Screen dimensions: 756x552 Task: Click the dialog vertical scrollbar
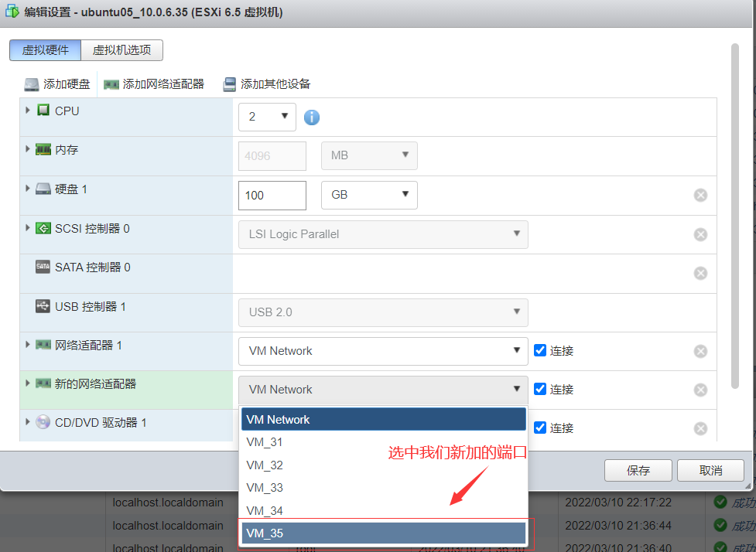(x=735, y=216)
